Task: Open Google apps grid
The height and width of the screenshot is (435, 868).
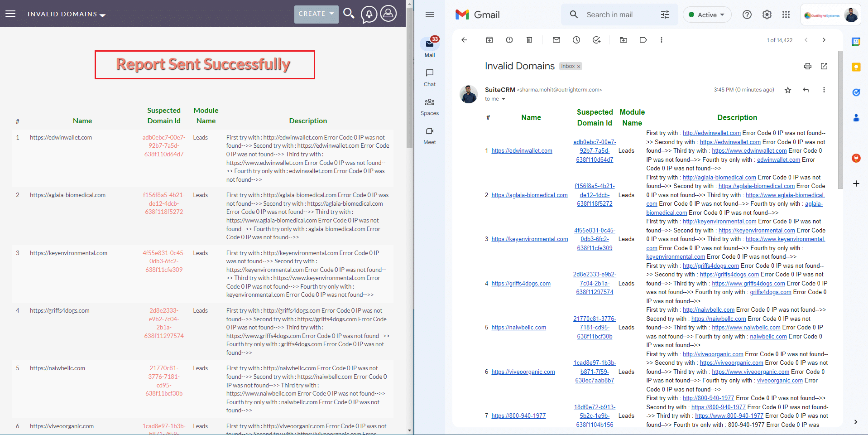Action: pyautogui.click(x=786, y=14)
